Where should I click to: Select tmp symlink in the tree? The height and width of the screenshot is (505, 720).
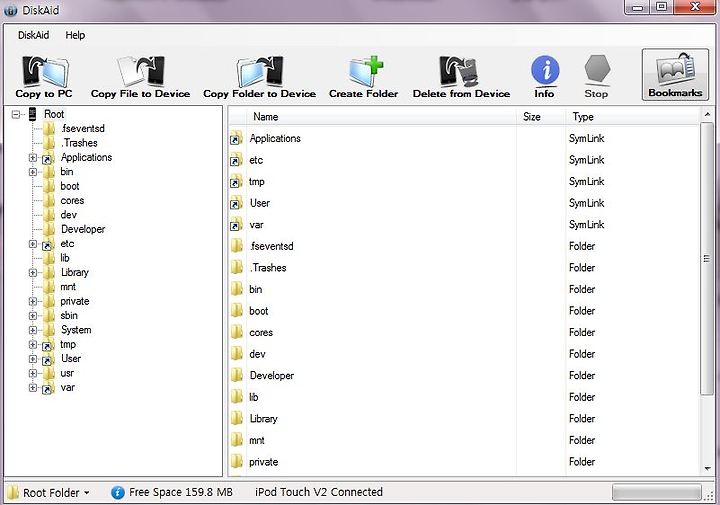point(68,344)
